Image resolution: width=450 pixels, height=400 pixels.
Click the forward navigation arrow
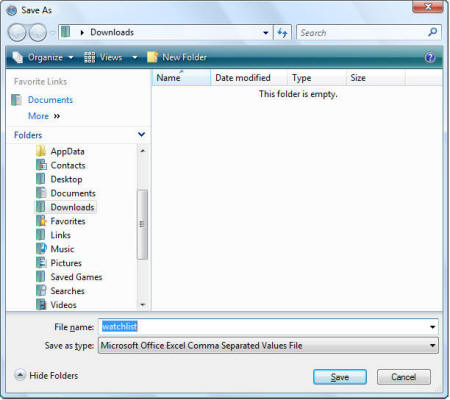point(38,33)
